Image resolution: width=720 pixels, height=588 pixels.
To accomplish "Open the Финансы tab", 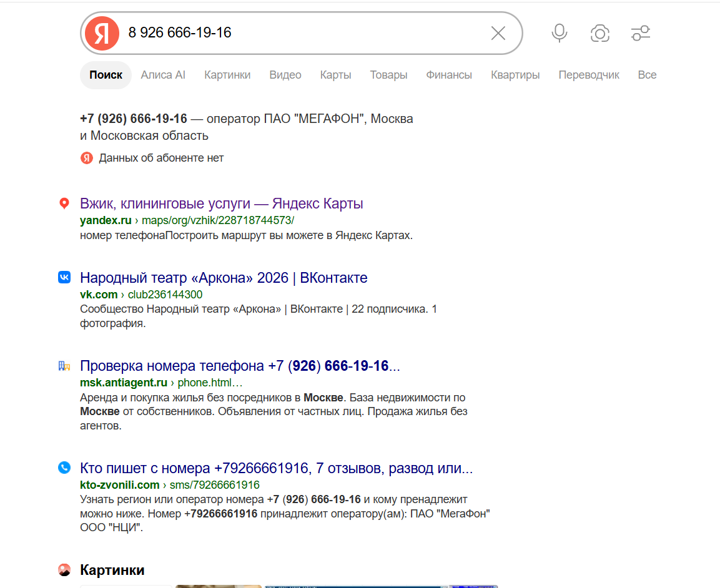I will [x=448, y=75].
